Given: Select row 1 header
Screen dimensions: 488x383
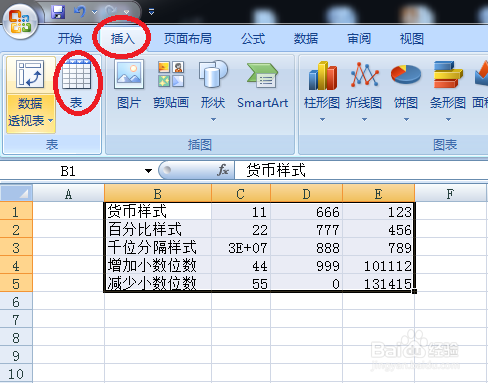Looking at the screenshot, I should coord(16,212).
